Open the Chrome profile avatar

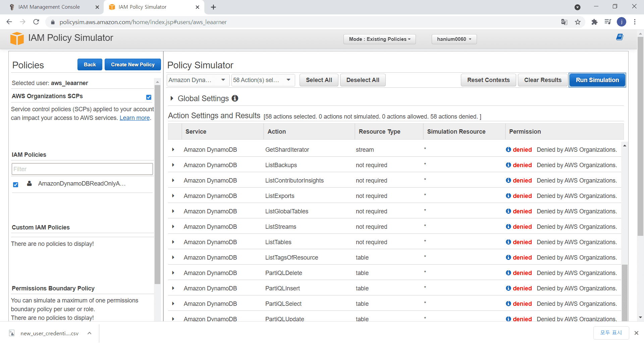622,22
